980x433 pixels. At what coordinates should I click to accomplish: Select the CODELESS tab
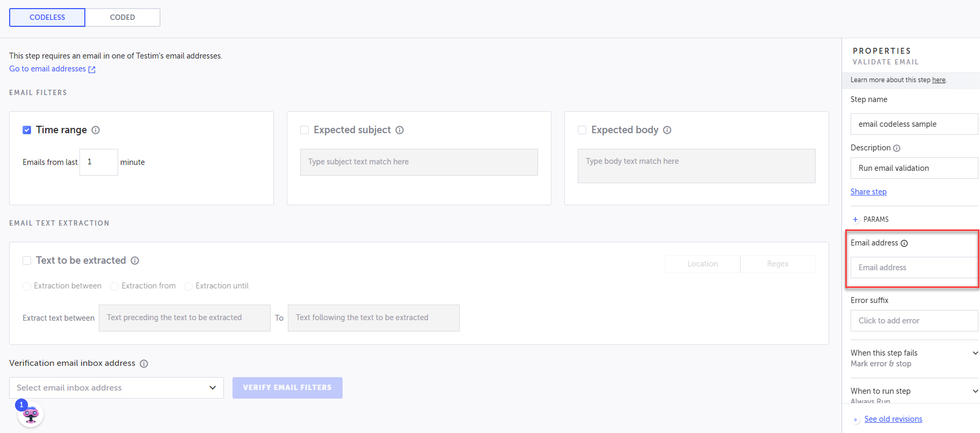point(47,17)
